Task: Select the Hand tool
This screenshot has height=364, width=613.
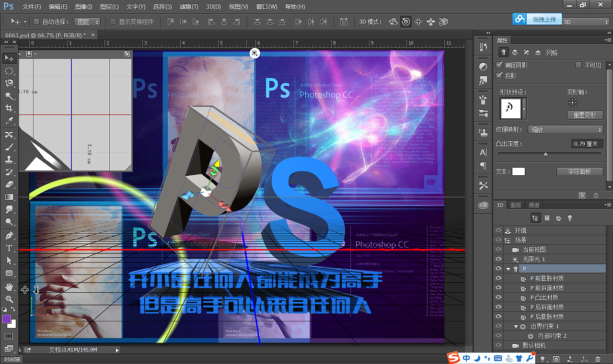Action: (x=9, y=287)
